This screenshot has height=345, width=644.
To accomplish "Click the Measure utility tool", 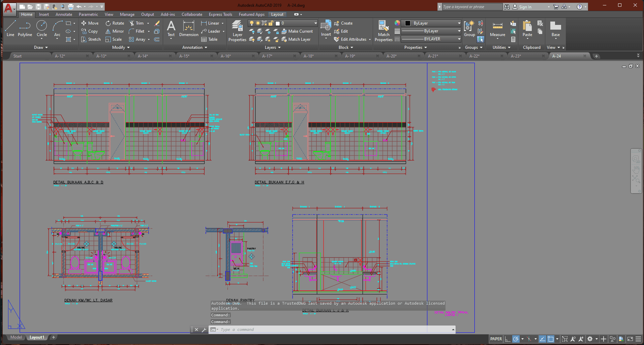I will [x=497, y=29].
